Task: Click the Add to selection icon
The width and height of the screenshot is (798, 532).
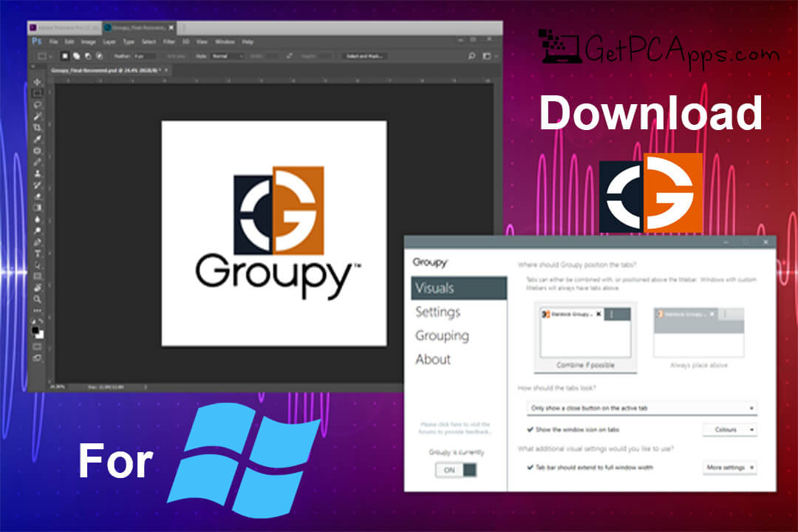Action: tap(76, 56)
